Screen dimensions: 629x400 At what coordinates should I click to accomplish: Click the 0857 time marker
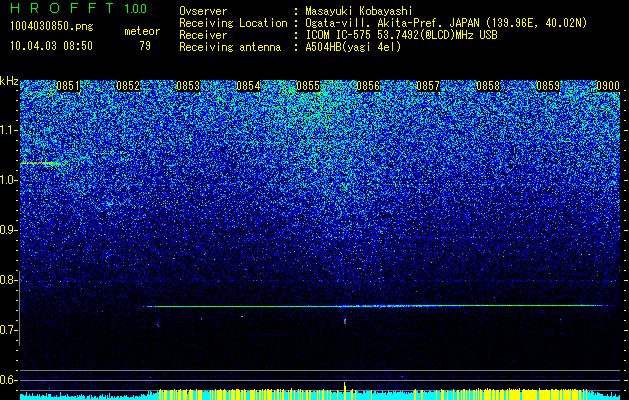click(x=428, y=86)
